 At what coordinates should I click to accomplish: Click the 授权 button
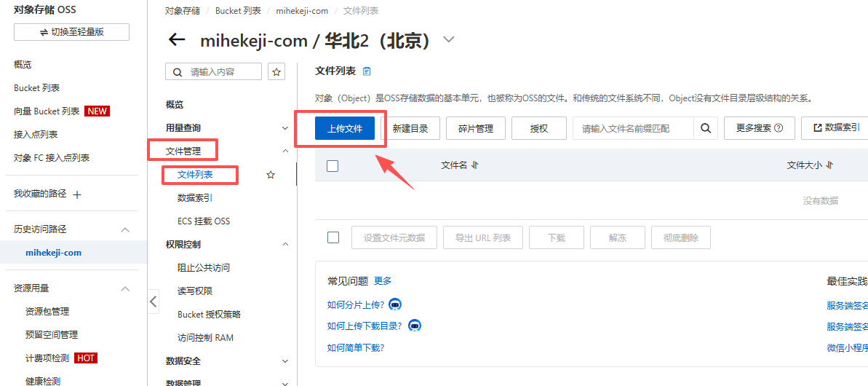(x=538, y=128)
